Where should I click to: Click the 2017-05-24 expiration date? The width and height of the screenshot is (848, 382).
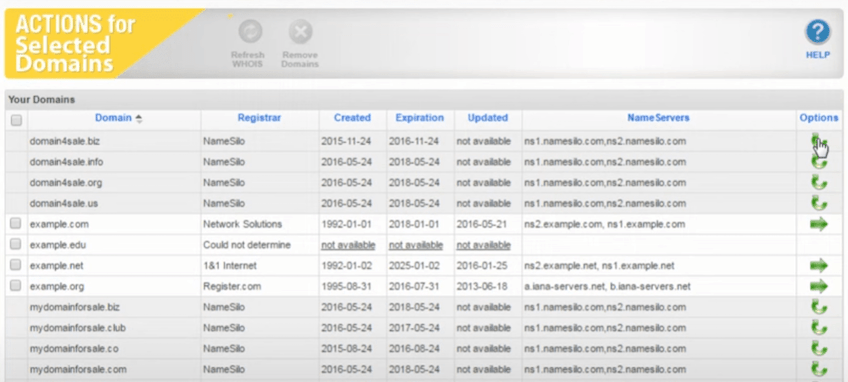point(413,328)
